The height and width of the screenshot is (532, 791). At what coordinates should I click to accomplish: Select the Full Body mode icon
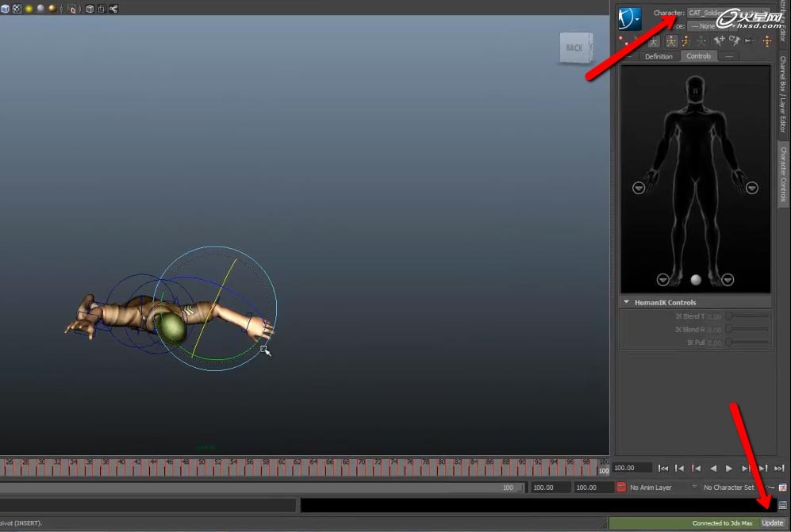[x=671, y=41]
